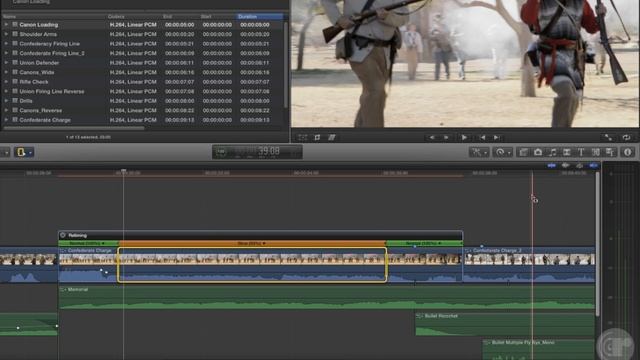Open the Titles browser (T icon)
Image resolution: width=640 pixels, height=360 pixels.
point(581,152)
